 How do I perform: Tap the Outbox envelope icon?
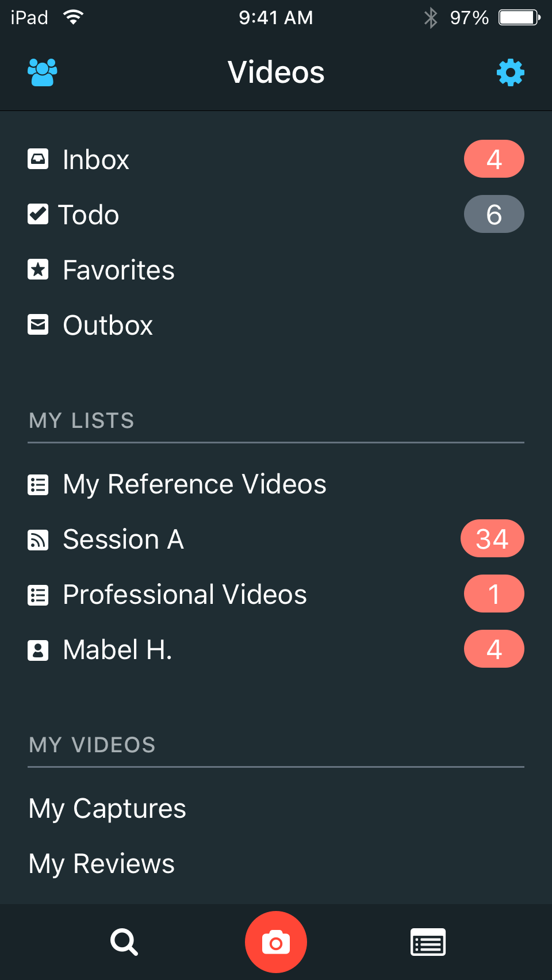click(38, 325)
